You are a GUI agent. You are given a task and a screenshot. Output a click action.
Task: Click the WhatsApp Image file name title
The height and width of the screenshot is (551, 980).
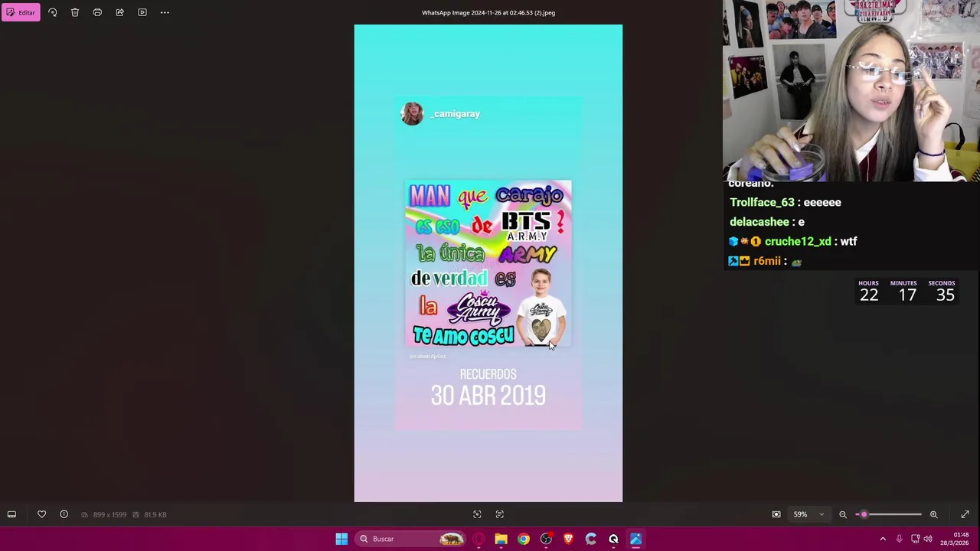tap(488, 12)
